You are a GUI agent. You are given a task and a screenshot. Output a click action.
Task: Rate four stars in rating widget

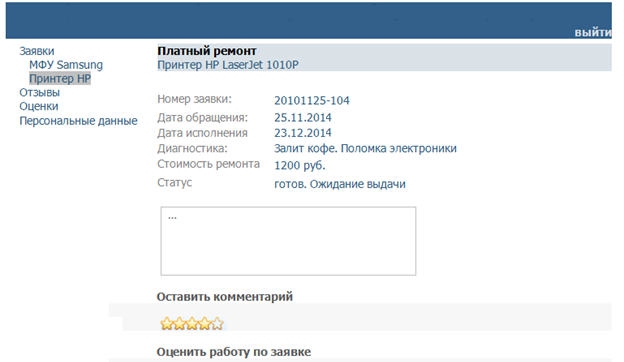[x=205, y=324]
